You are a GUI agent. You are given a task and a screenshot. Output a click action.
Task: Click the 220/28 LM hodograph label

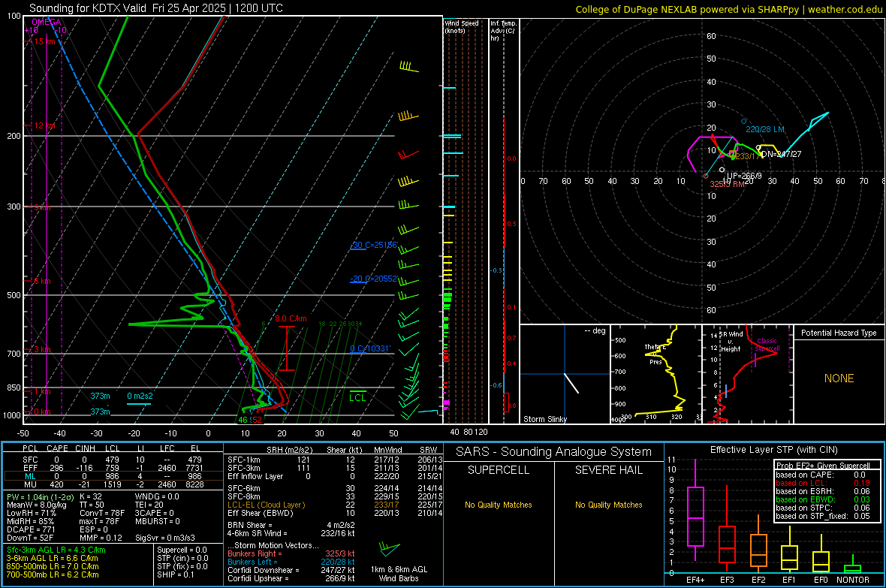coord(765,129)
